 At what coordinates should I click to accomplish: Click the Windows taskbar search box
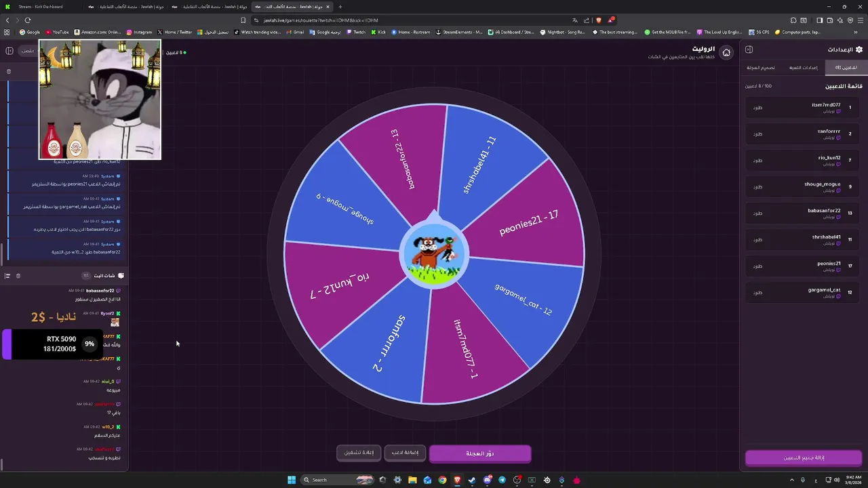338,480
